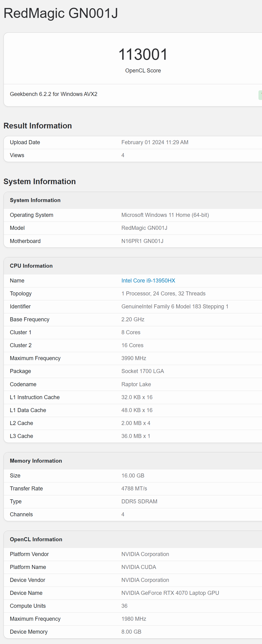
Task: Click the OpenCL Information section header
Action: [x=36, y=539]
